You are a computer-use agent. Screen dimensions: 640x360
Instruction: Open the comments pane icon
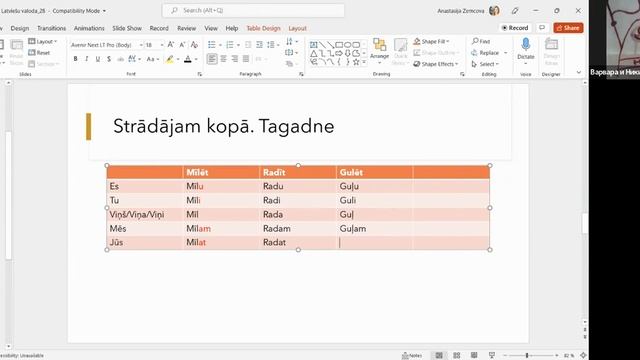pyautogui.click(x=542, y=28)
